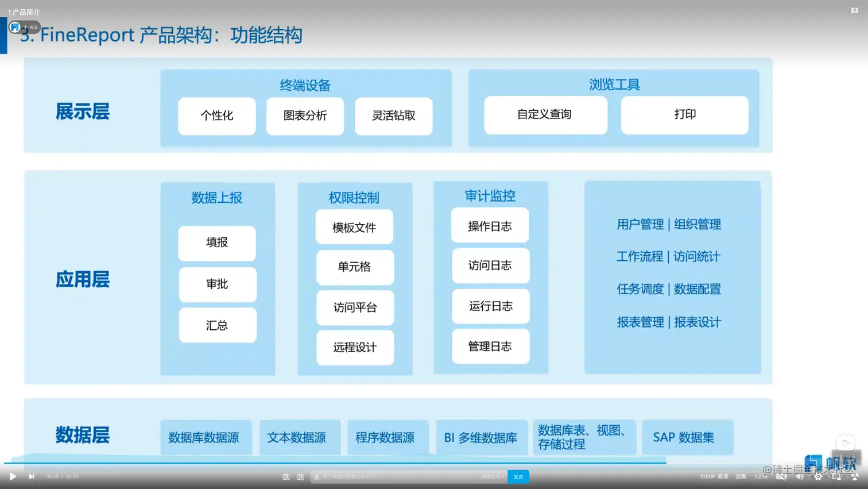Click the 审批 box

218,284
